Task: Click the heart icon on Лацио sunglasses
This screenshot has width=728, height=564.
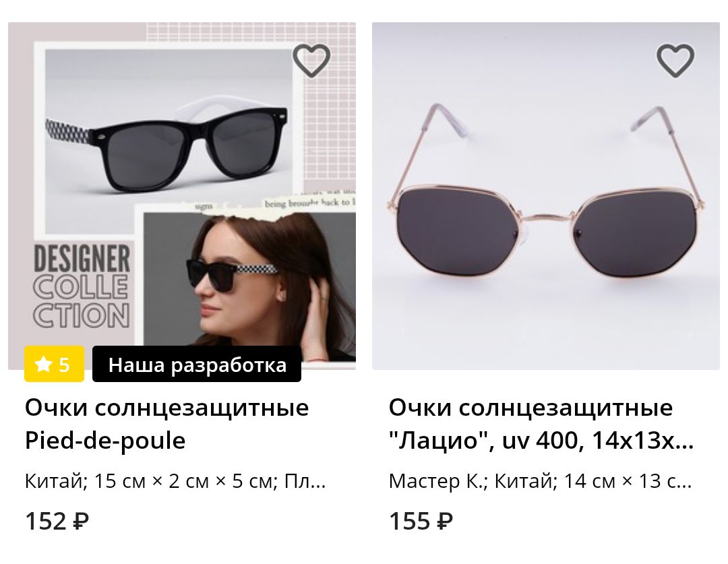Action: point(675,61)
